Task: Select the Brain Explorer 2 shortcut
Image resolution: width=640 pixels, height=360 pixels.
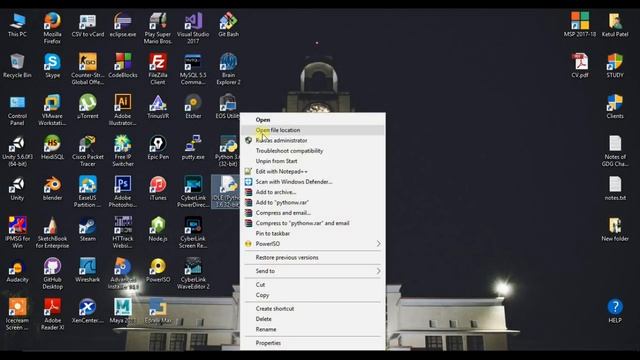Action: point(228,69)
